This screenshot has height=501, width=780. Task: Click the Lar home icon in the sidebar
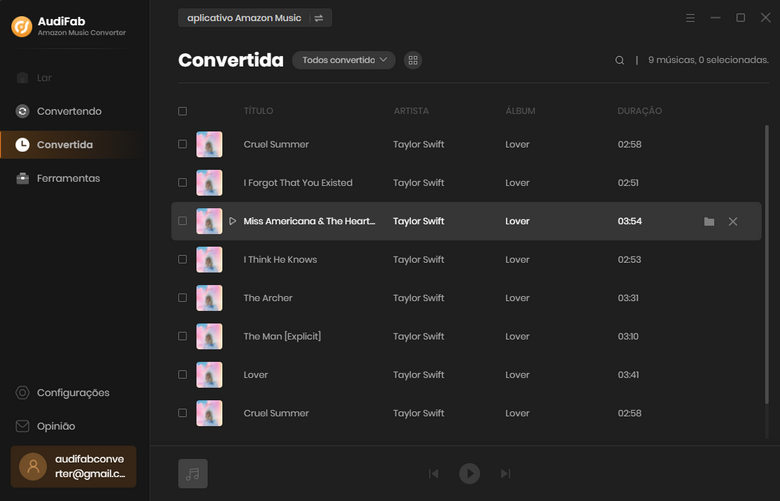click(22, 78)
